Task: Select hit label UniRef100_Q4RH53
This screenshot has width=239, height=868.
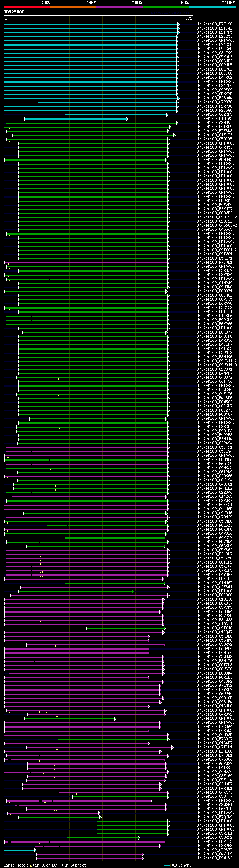Action: (x=214, y=148)
